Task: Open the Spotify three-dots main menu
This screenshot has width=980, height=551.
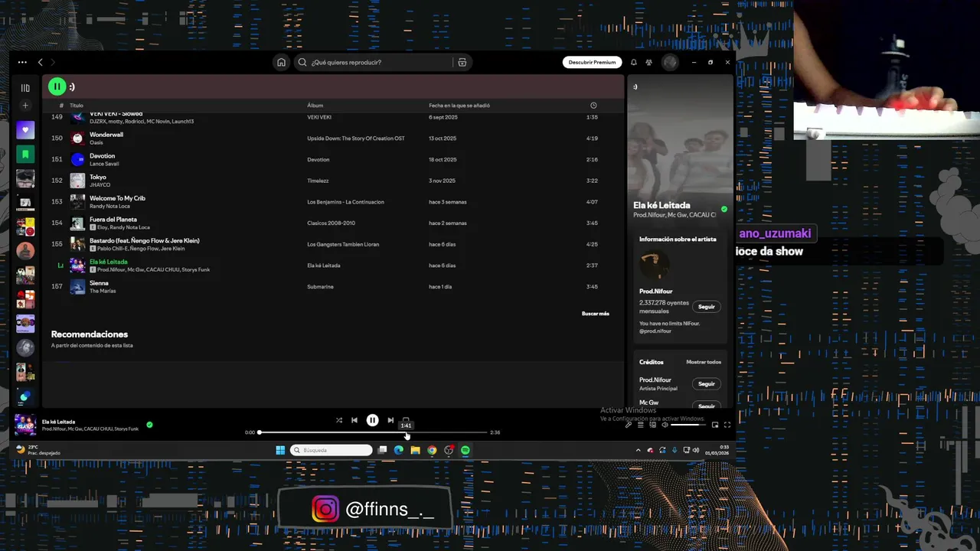Action: (x=22, y=62)
